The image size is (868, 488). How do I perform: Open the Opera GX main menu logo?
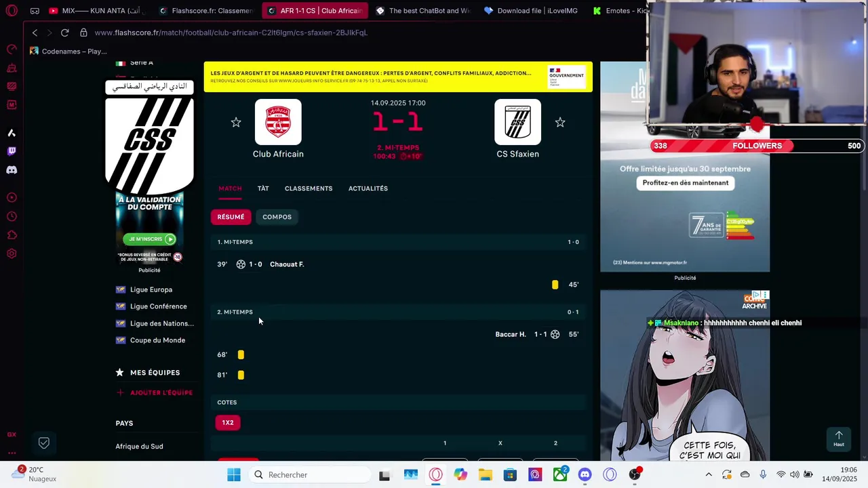pos(12,11)
